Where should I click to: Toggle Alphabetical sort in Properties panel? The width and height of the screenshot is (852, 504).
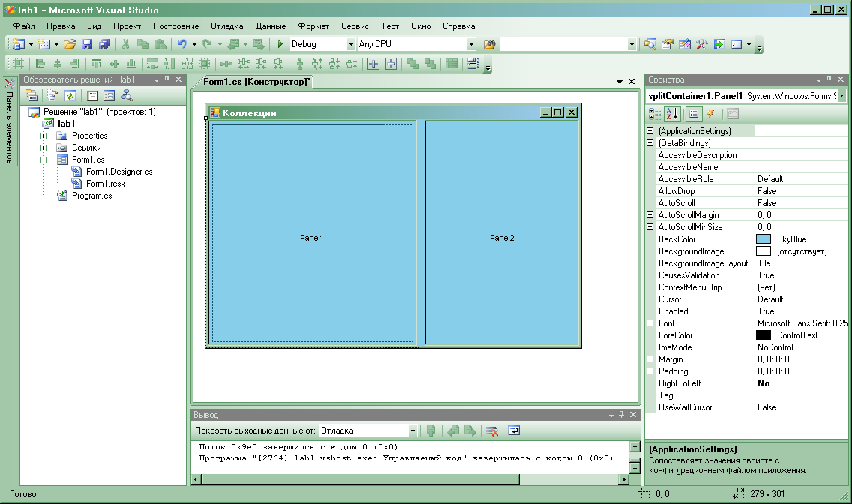[x=671, y=114]
